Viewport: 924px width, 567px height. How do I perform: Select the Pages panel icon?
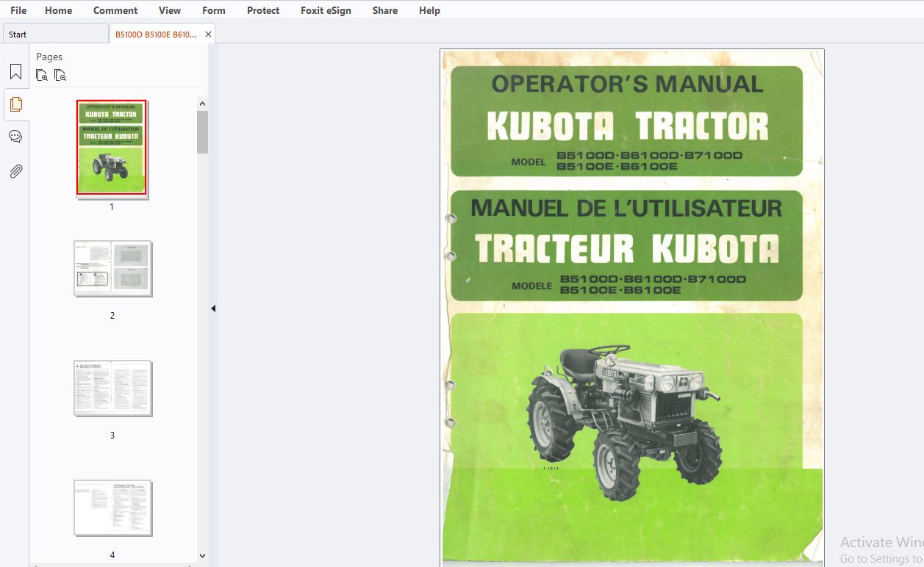tap(15, 104)
